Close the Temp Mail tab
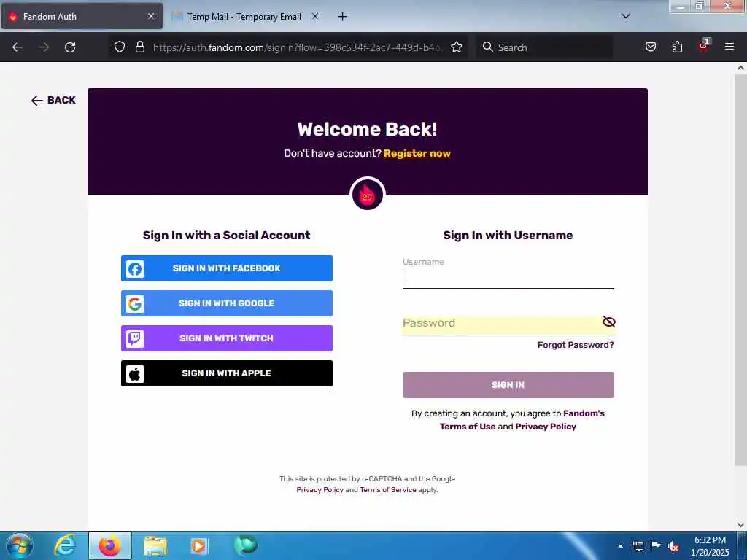 315,16
